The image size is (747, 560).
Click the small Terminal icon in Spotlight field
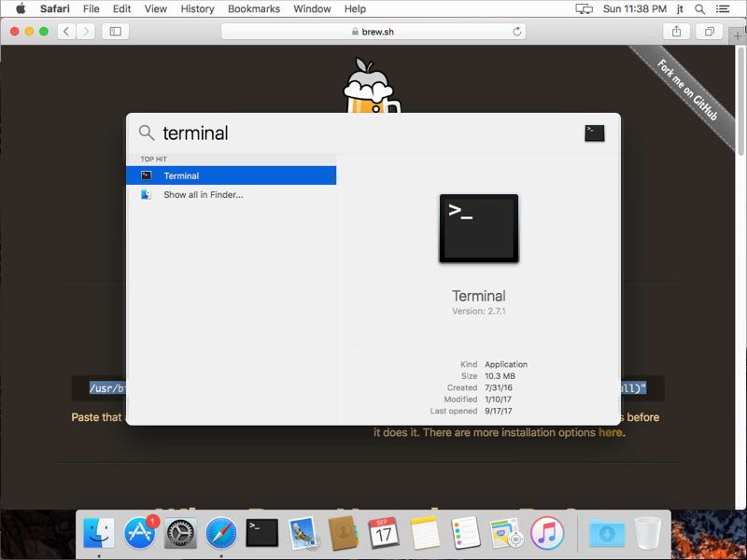pos(595,133)
